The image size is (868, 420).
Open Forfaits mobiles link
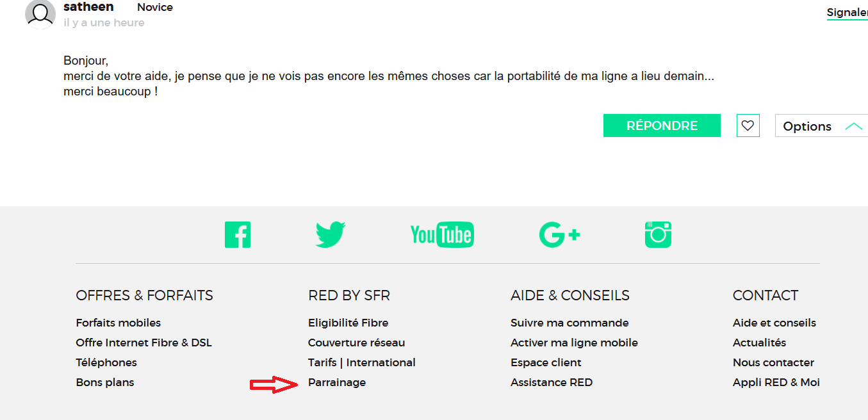[x=119, y=323]
